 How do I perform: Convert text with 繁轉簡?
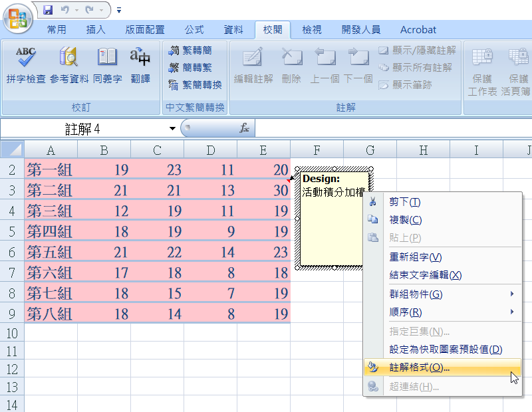(190, 51)
